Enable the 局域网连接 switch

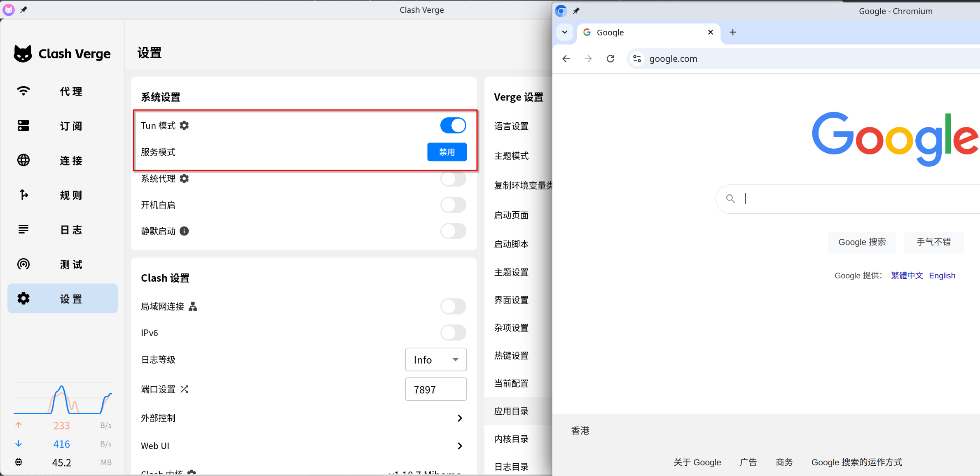[453, 306]
